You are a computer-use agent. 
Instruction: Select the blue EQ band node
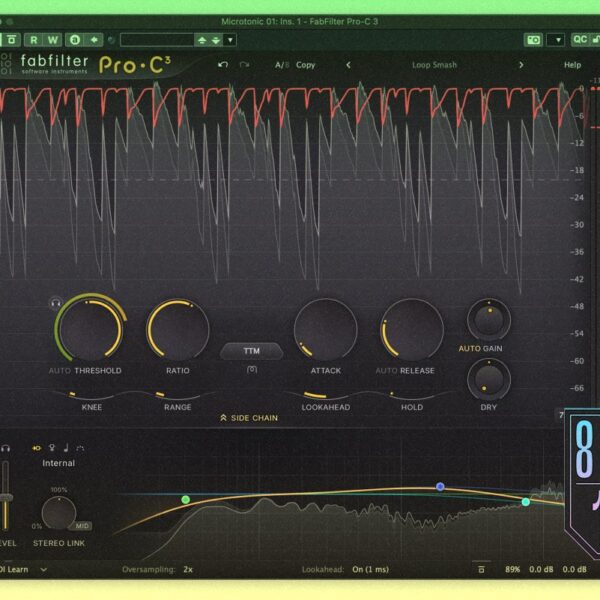440,486
